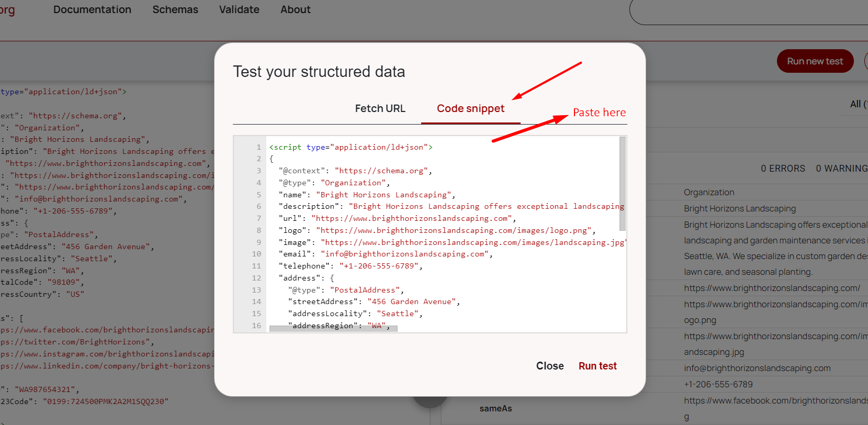Click the "description" line in the editor

tap(452, 206)
